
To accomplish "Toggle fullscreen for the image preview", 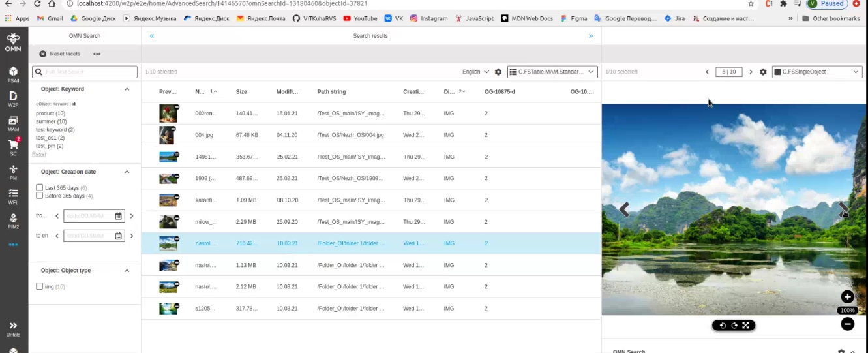I will coord(745,325).
